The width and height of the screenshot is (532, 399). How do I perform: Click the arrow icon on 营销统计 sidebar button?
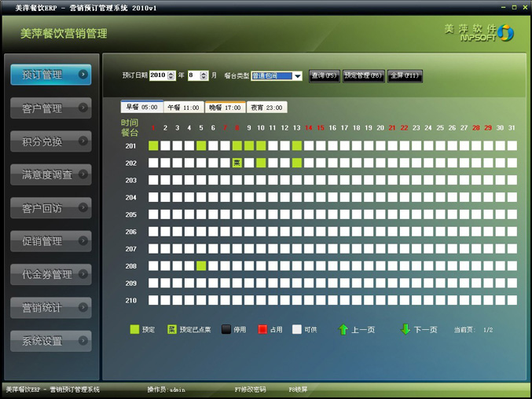[x=83, y=307]
